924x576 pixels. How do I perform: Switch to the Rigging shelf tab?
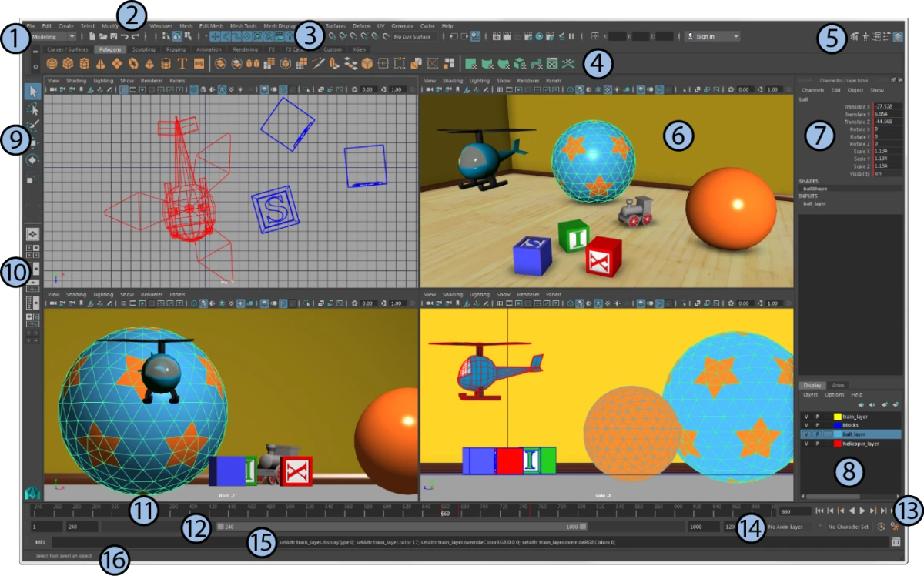click(176, 49)
